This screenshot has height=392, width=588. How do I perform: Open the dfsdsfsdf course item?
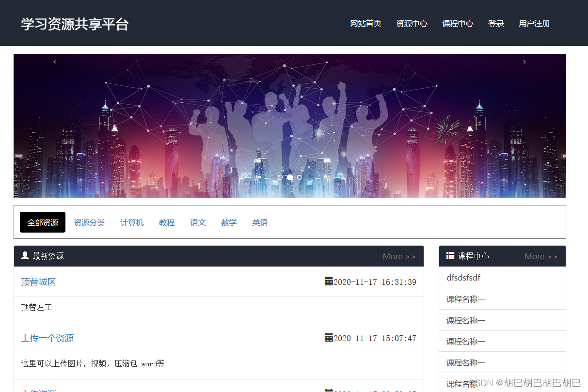[463, 278]
